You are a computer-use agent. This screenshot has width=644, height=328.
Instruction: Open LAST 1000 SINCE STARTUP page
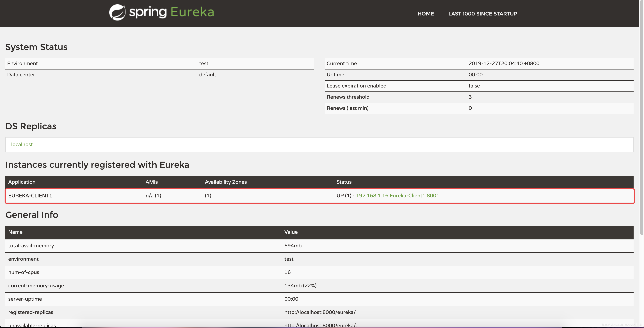(x=483, y=14)
